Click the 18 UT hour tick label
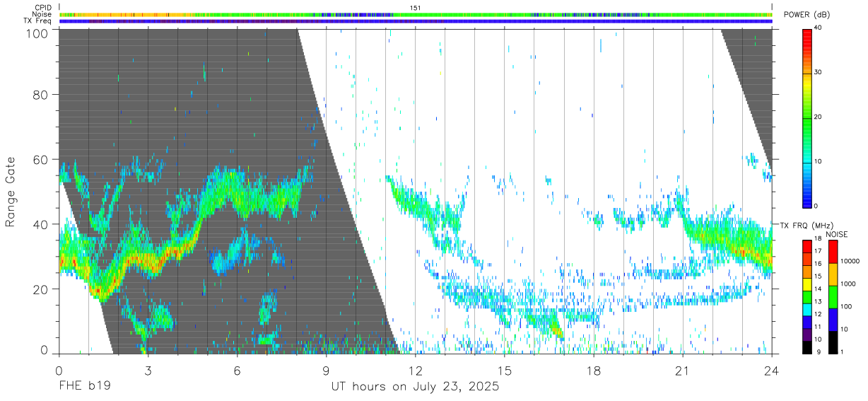 click(593, 371)
